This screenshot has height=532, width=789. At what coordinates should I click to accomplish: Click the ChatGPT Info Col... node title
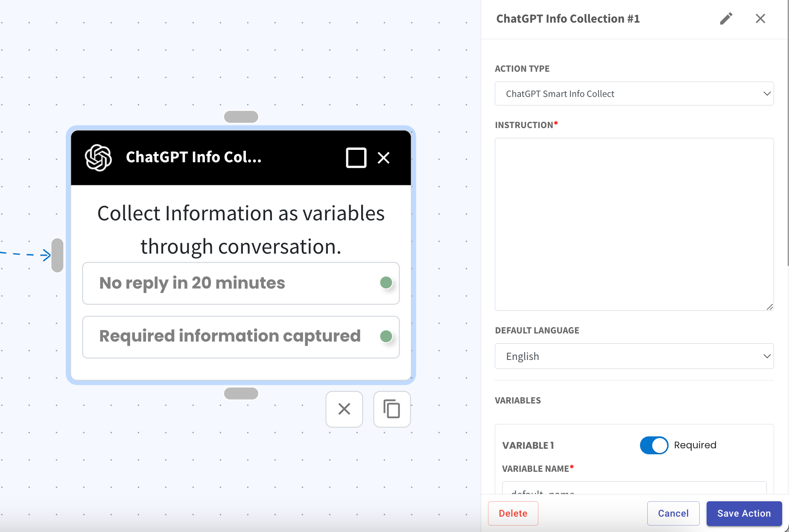click(x=194, y=157)
